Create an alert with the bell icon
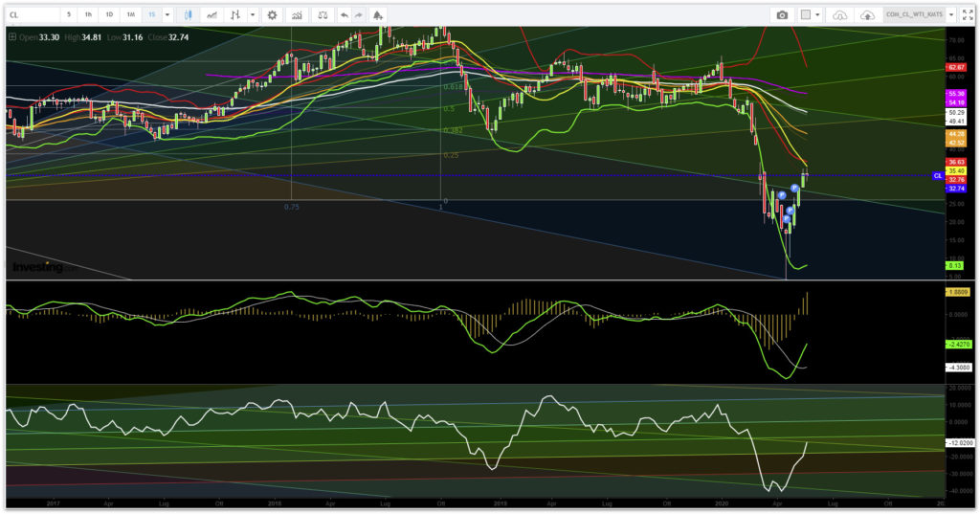 (377, 15)
